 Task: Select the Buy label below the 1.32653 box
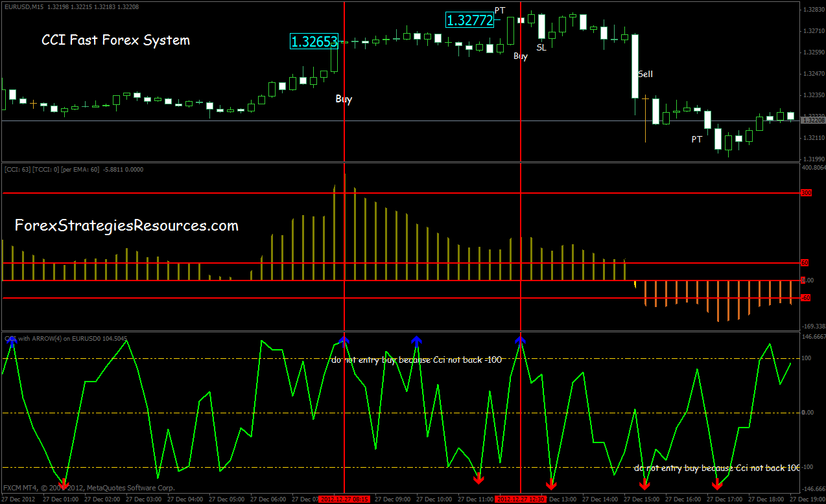point(344,99)
